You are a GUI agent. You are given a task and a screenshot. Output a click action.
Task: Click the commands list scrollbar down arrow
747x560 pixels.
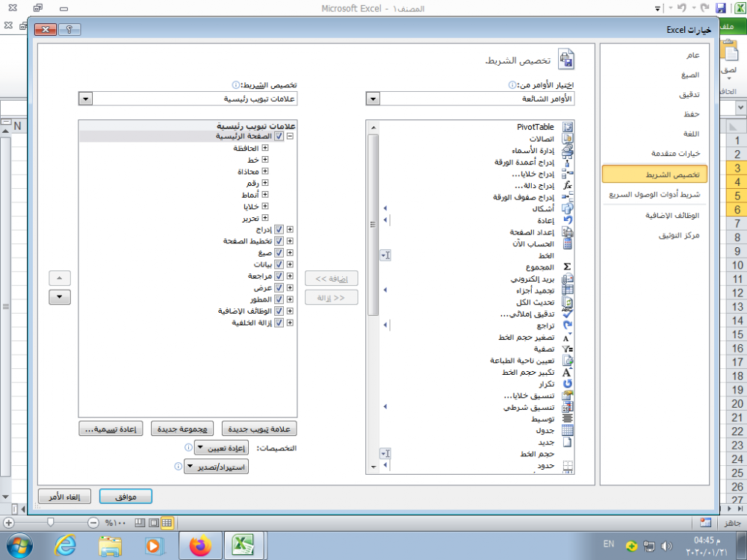373,467
